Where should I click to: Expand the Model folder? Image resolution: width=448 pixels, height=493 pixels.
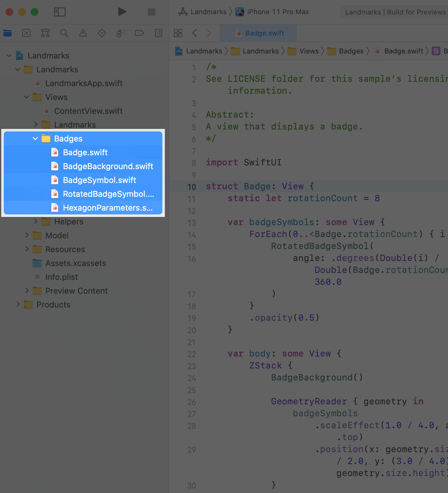pyautogui.click(x=27, y=235)
